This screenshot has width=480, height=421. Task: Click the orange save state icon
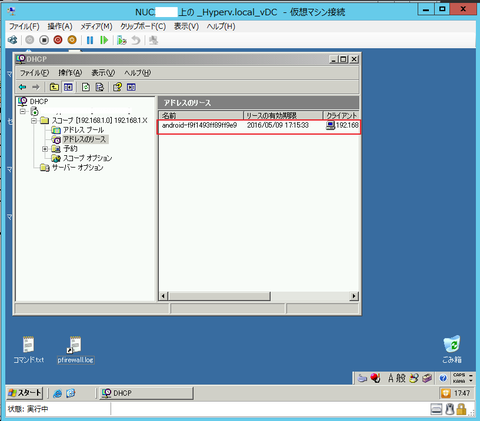pyautogui.click(x=72, y=40)
